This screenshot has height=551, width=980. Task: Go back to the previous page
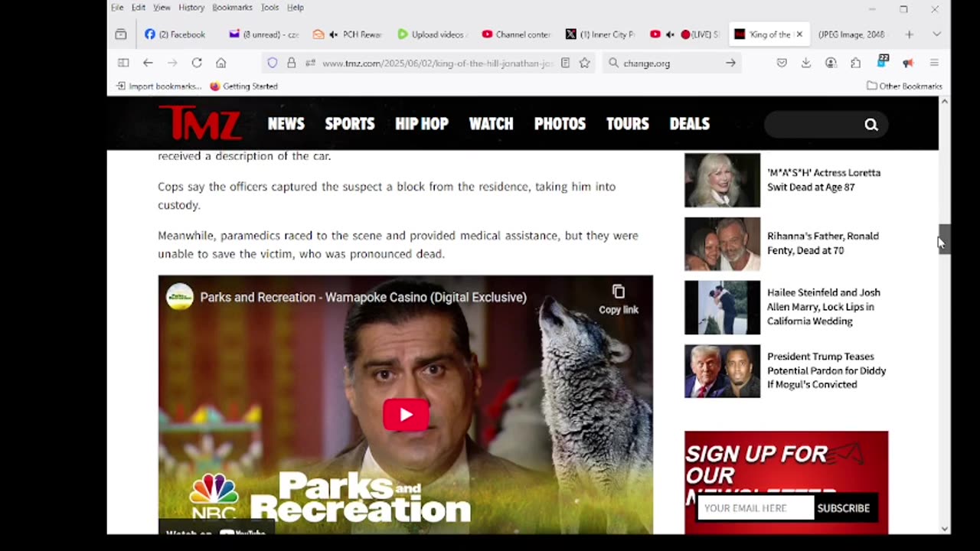148,63
